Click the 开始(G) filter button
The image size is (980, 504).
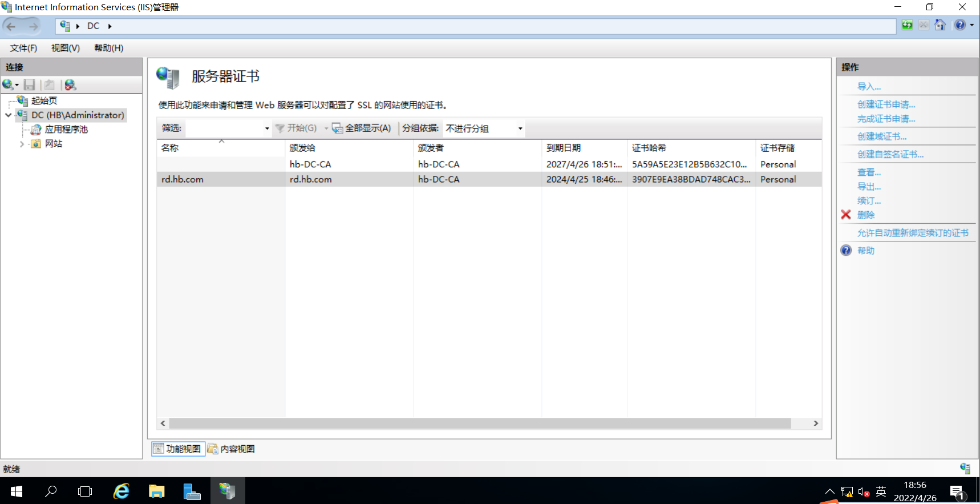[297, 128]
